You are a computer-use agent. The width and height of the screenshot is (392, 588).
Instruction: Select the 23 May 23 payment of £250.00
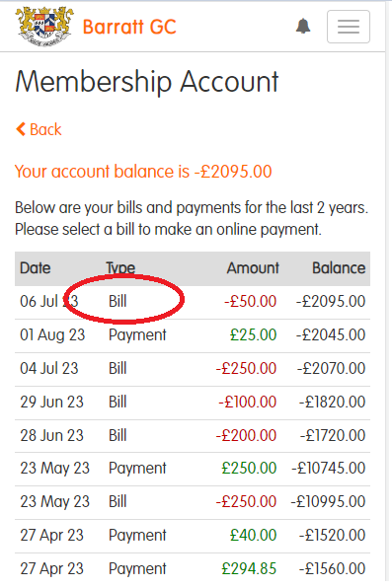pos(193,469)
